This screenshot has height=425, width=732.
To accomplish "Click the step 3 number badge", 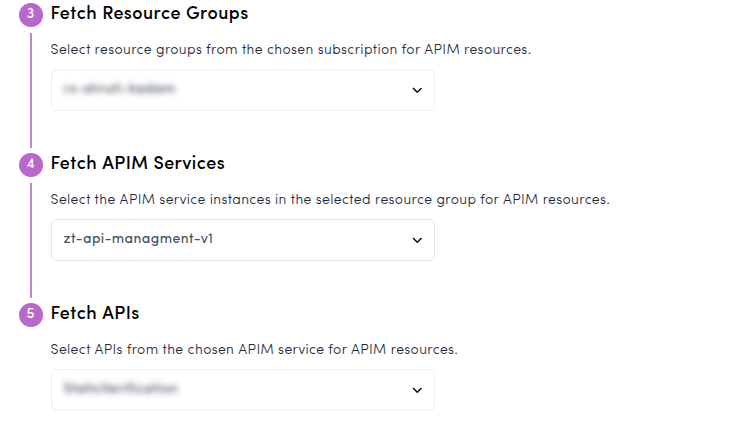I will tap(30, 14).
